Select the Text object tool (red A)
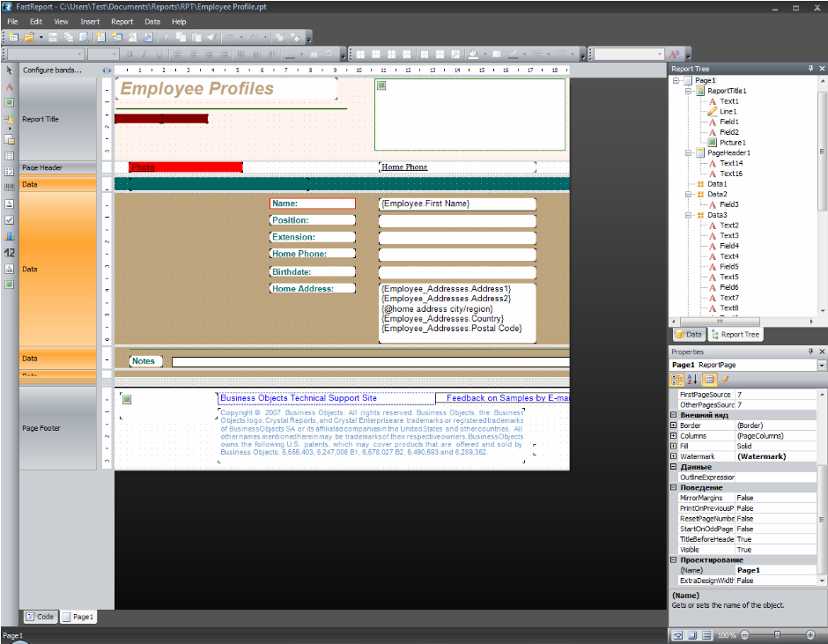 [10, 86]
